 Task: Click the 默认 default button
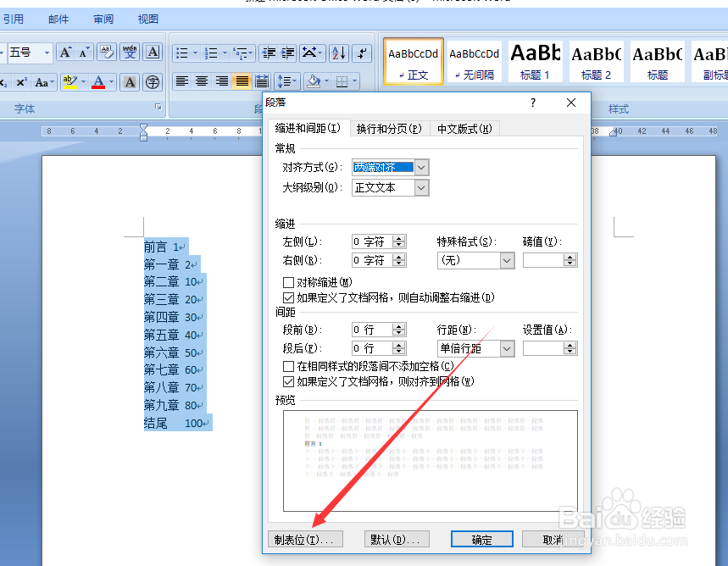click(397, 540)
